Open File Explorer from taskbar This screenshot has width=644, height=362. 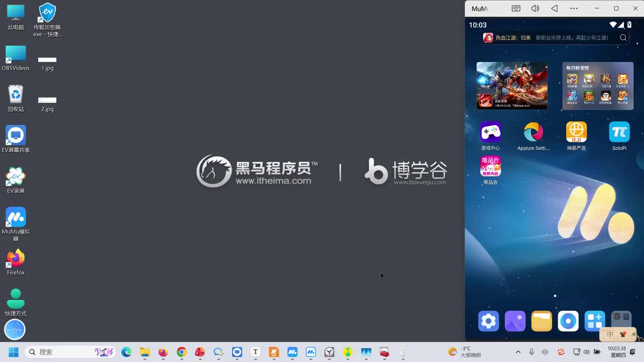145,352
